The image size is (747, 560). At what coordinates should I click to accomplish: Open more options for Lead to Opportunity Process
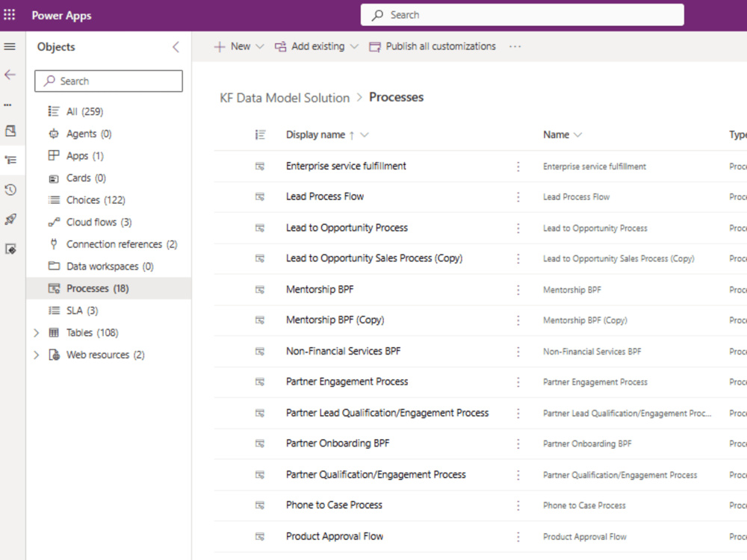[x=518, y=228]
